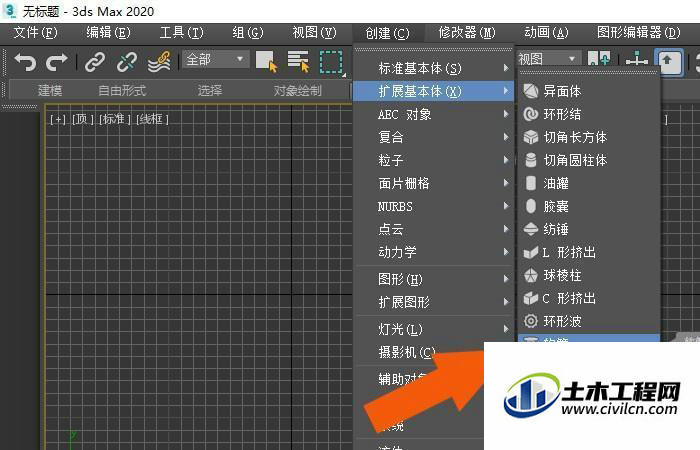
Task: Click the [+] viewport menu label
Action: tap(58, 119)
